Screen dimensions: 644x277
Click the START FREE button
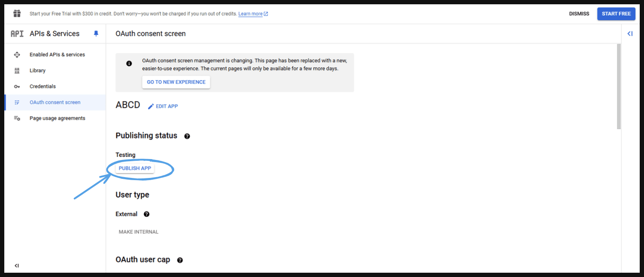[616, 14]
